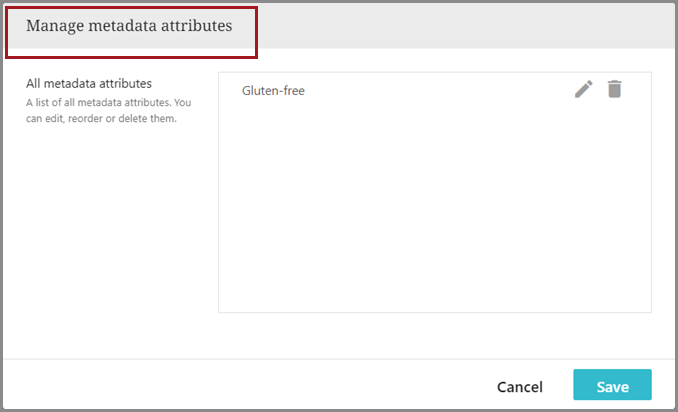Cancel the Manage metadata attributes dialog
The width and height of the screenshot is (678, 412).
pyautogui.click(x=519, y=387)
